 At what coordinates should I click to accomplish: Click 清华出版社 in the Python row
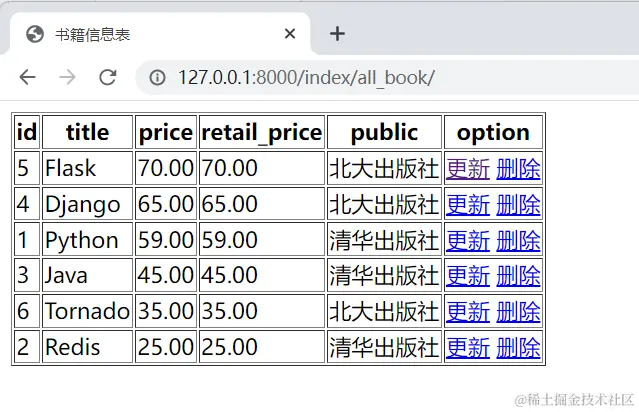(384, 240)
